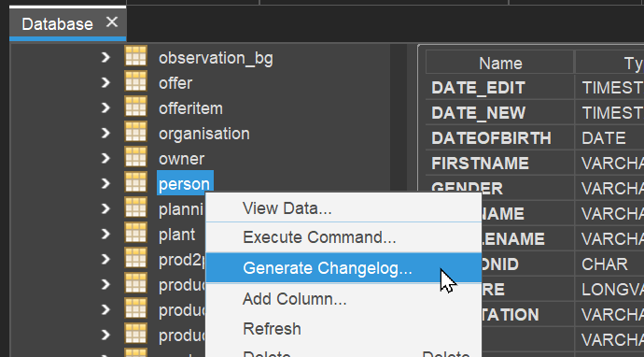This screenshot has width=644, height=357.
Task: Select the observation_bg table
Action: 216,58
